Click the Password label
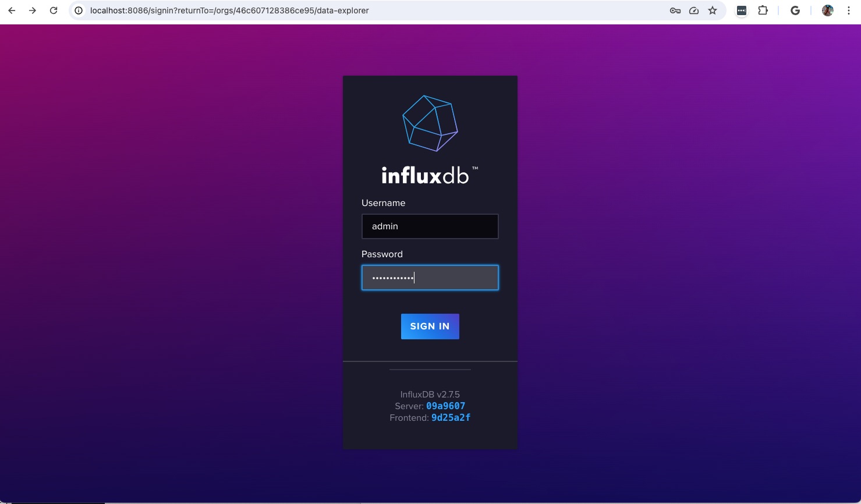Image resolution: width=861 pixels, height=504 pixels. 382,254
